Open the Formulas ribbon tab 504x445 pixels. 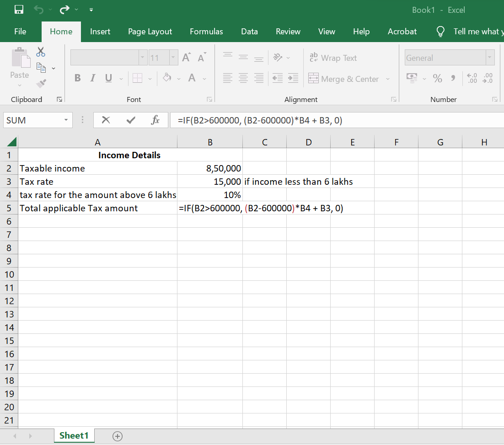click(x=206, y=32)
